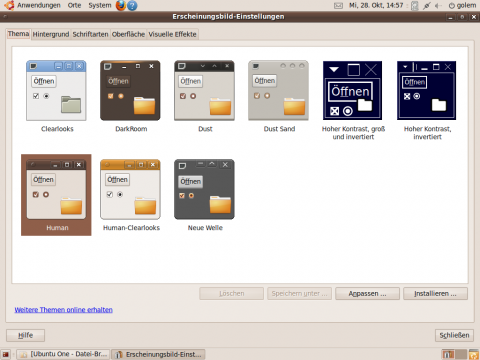
Task: Choose Hoher Kontrast, groß und invertiert theme
Action: point(352,91)
